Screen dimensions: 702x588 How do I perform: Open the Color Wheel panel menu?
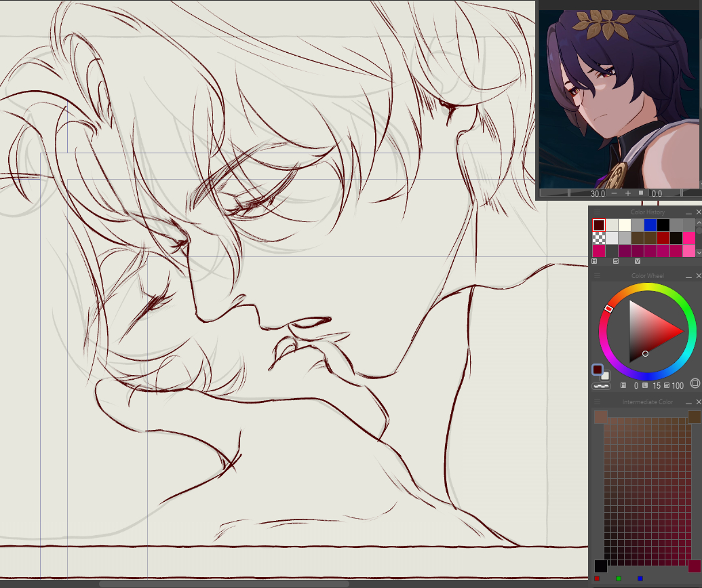597,276
